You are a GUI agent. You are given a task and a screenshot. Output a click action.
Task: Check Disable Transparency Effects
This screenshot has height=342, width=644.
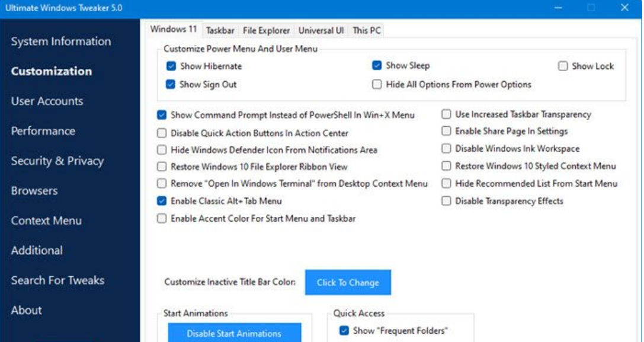446,201
